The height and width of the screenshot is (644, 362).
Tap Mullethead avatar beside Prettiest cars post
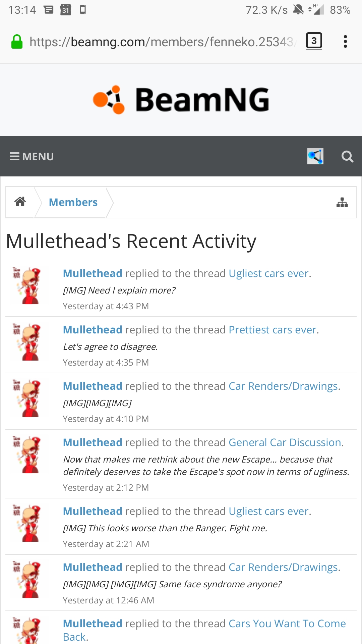(x=26, y=342)
